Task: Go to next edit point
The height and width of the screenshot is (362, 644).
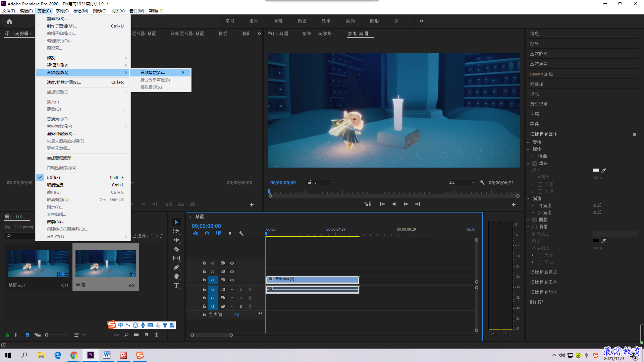Action: point(418,204)
